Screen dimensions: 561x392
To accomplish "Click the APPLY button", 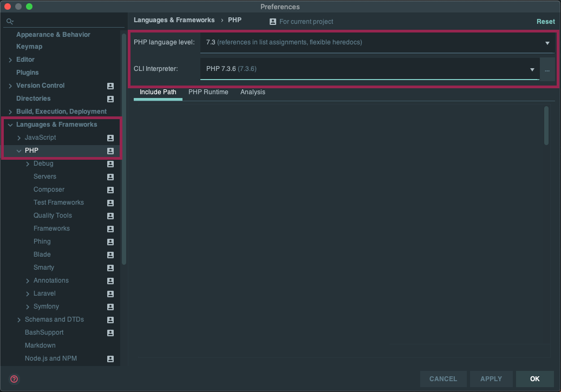I will 491,379.
